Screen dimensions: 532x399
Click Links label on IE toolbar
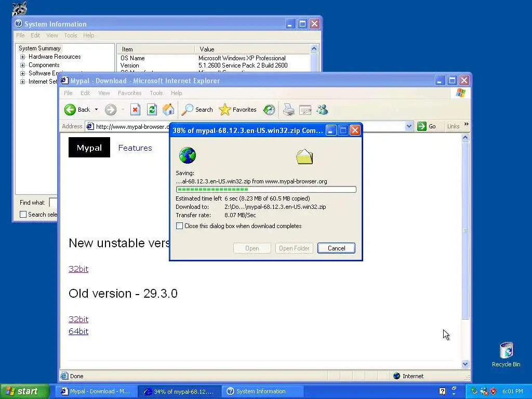[453, 126]
